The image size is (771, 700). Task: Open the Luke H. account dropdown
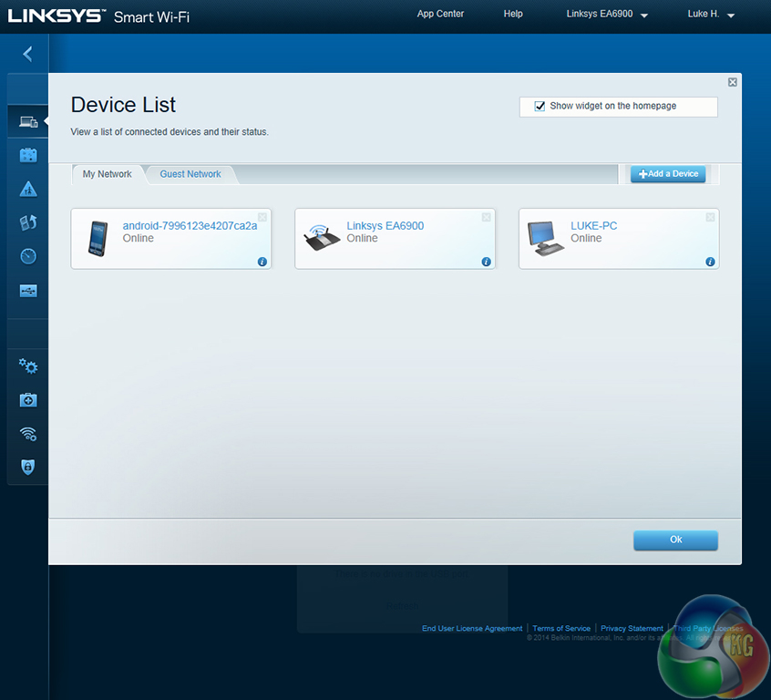[711, 15]
